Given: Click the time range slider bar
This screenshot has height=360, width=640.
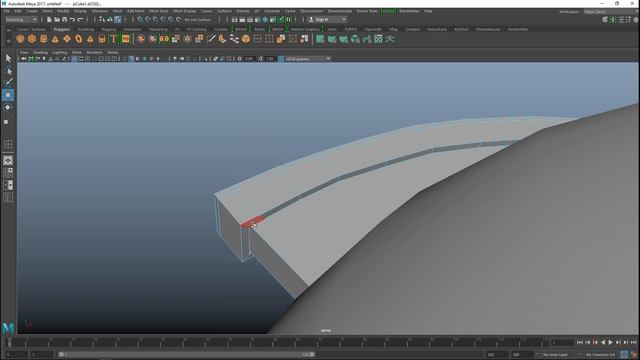Looking at the screenshot, I should click(187, 354).
